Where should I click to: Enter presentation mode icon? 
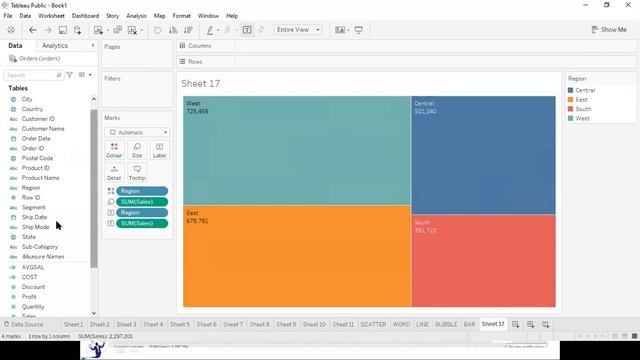point(359,30)
